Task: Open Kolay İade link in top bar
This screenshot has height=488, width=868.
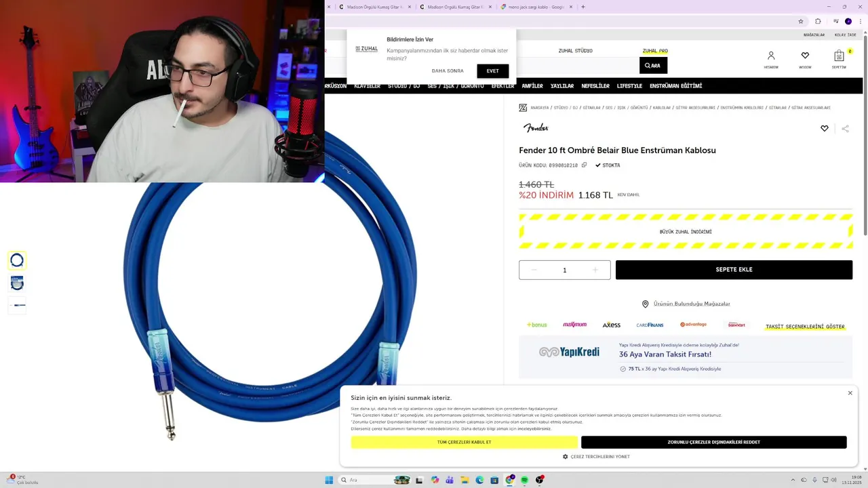Action: (845, 35)
